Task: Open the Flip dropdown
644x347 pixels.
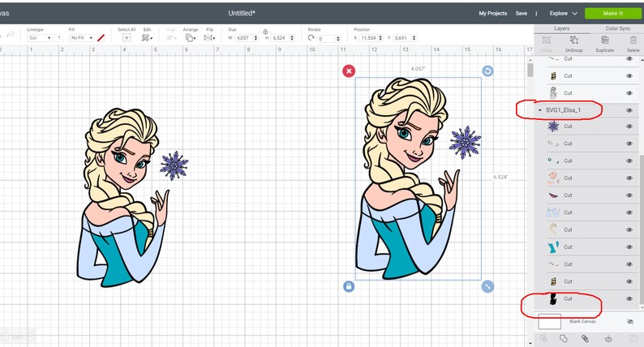Action: (209, 38)
